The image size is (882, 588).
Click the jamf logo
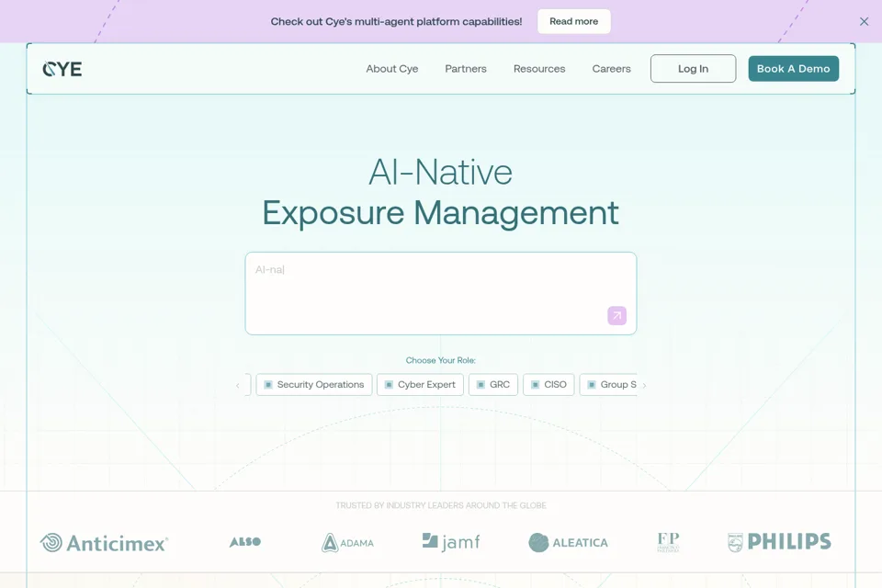451,542
